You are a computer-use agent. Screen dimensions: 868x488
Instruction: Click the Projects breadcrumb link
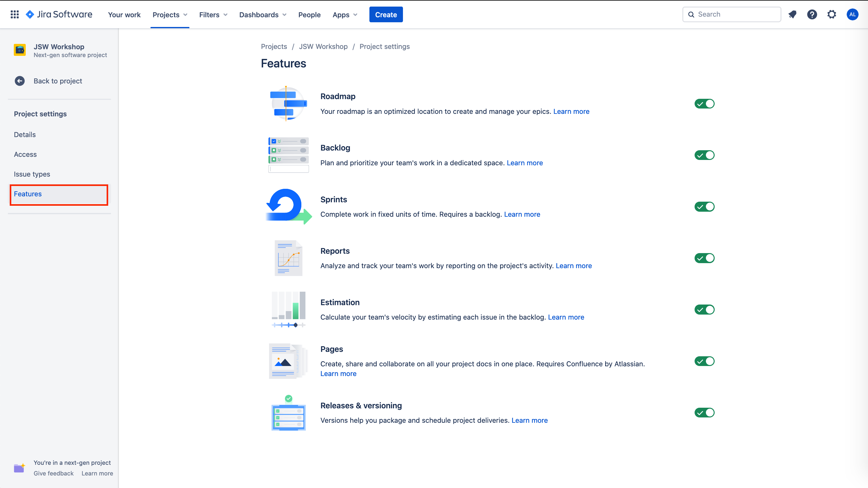pyautogui.click(x=274, y=46)
